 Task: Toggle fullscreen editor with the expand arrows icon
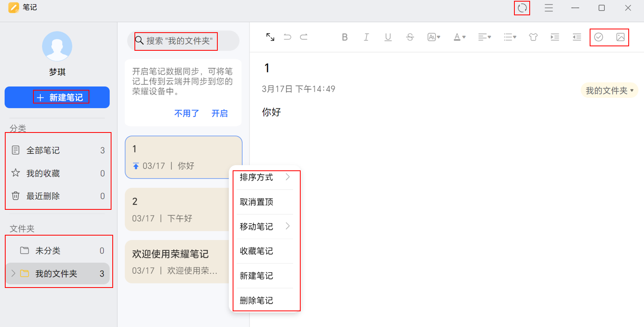tap(270, 37)
